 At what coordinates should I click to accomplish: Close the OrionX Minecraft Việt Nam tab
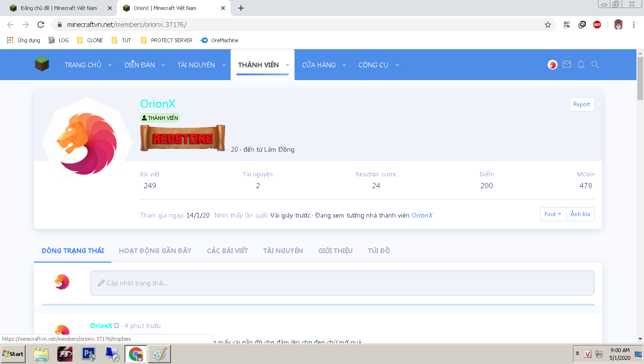pos(223,8)
